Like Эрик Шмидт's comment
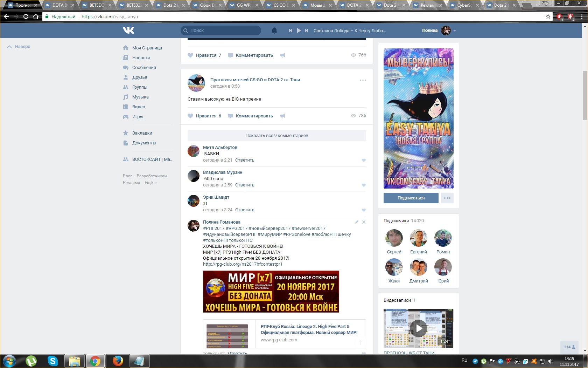The image size is (588, 368). click(364, 210)
